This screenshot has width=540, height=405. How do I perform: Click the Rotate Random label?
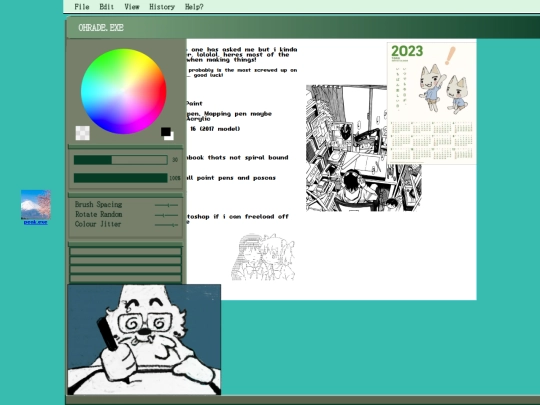click(98, 214)
